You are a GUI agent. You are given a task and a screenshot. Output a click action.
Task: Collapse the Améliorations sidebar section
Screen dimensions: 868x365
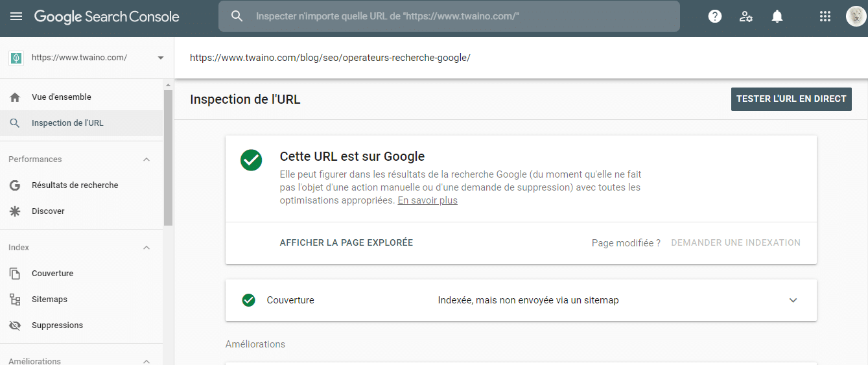click(x=147, y=361)
